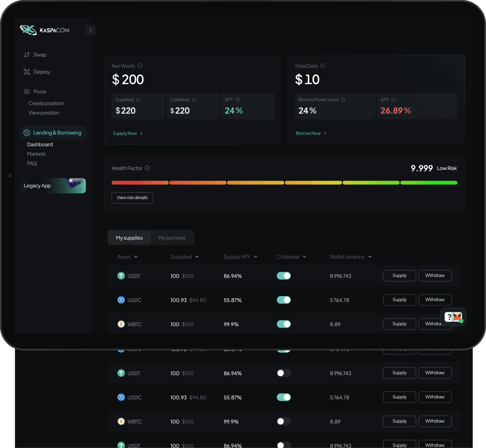
Task: Open the Supply APY column sort dropdown
Action: (256, 257)
